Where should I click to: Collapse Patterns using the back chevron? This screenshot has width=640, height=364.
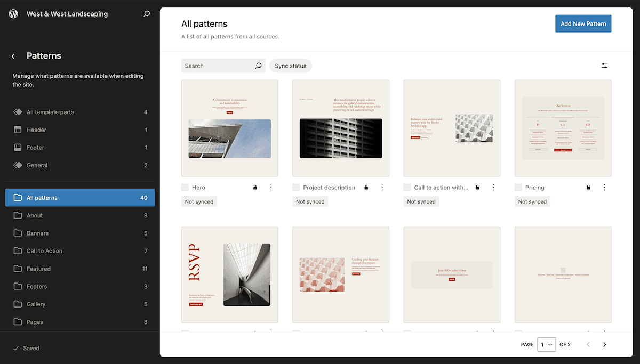point(12,56)
